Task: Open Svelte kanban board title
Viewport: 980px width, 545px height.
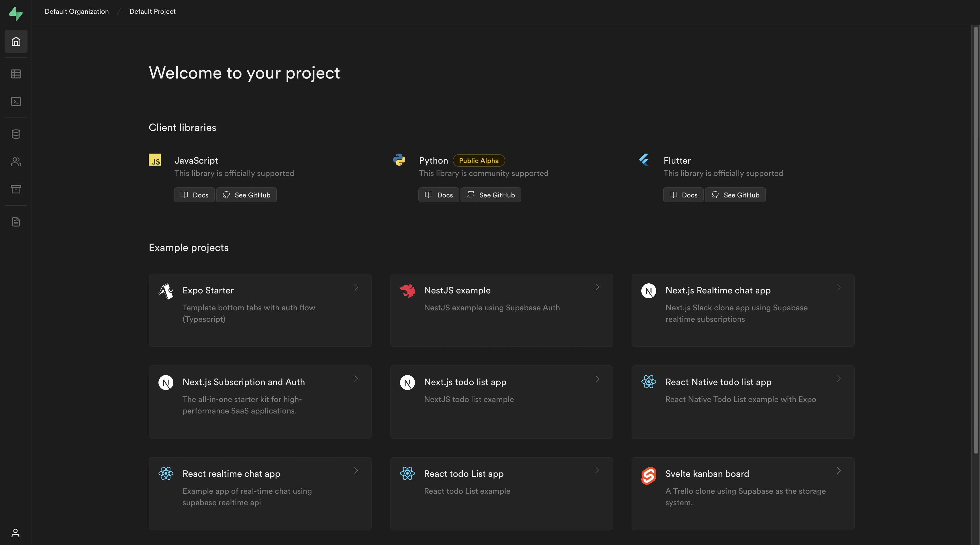Action: 707,473
